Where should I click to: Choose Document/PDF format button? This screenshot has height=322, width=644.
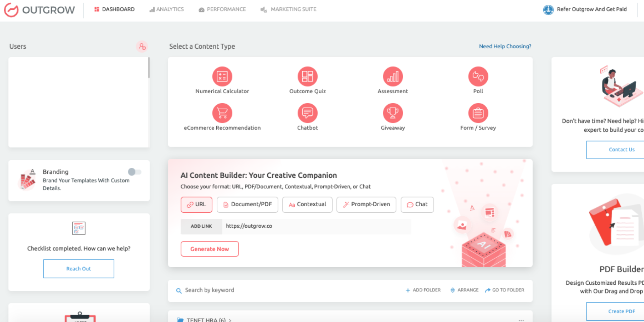248,205
